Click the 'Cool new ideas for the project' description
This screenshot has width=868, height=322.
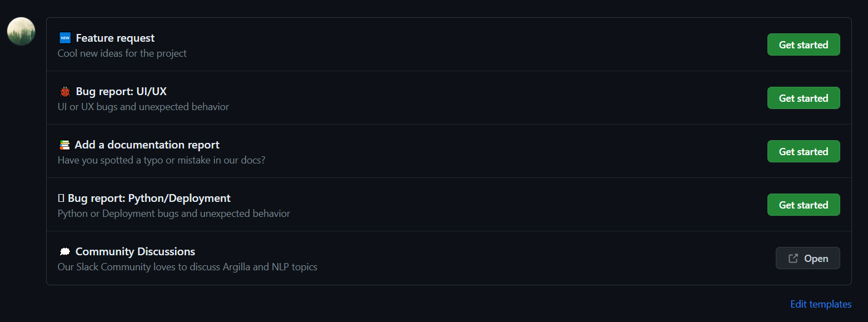point(122,54)
